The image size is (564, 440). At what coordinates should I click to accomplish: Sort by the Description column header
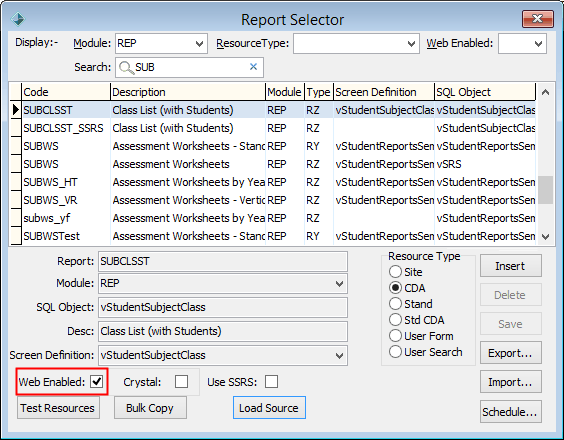coord(188,92)
